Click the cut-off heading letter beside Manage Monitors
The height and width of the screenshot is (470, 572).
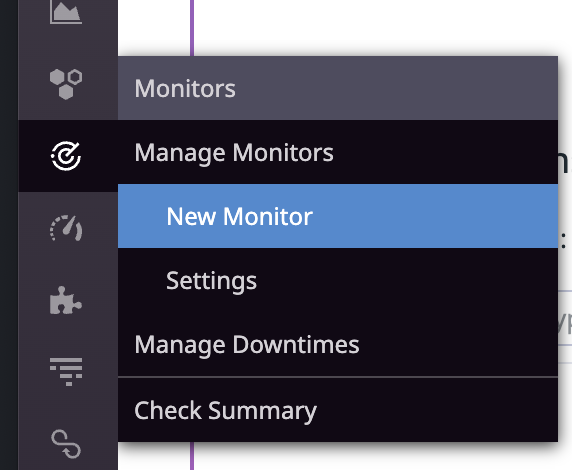pos(564,163)
